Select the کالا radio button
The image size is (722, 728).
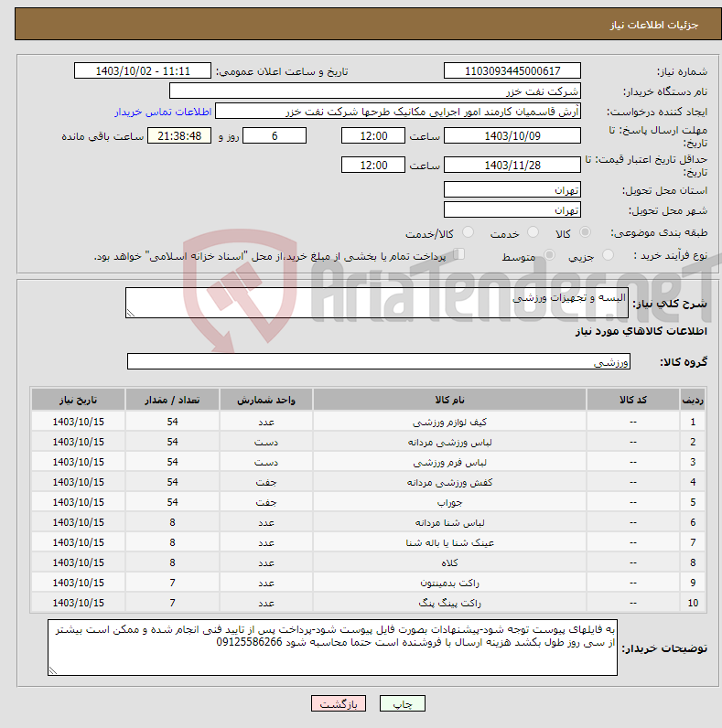pyautogui.click(x=585, y=232)
